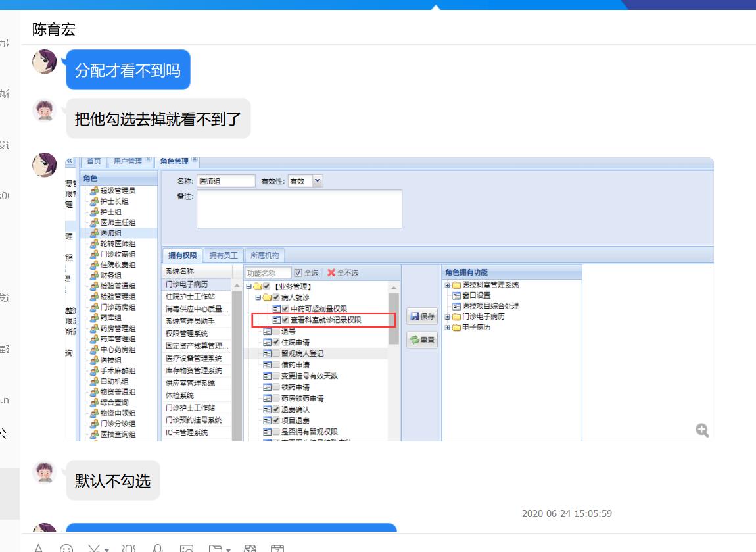Image resolution: width=756 pixels, height=552 pixels.
Task: Click the function tree scrollbar thumb
Action: (393, 318)
